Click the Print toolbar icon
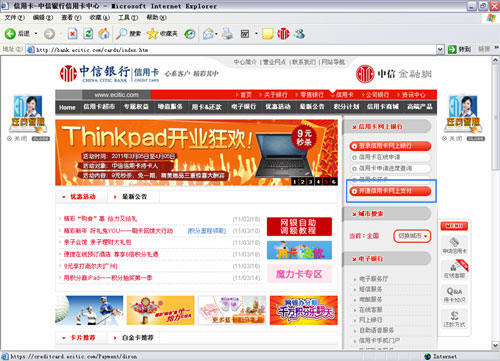This screenshot has width=500, height=361. point(227,34)
